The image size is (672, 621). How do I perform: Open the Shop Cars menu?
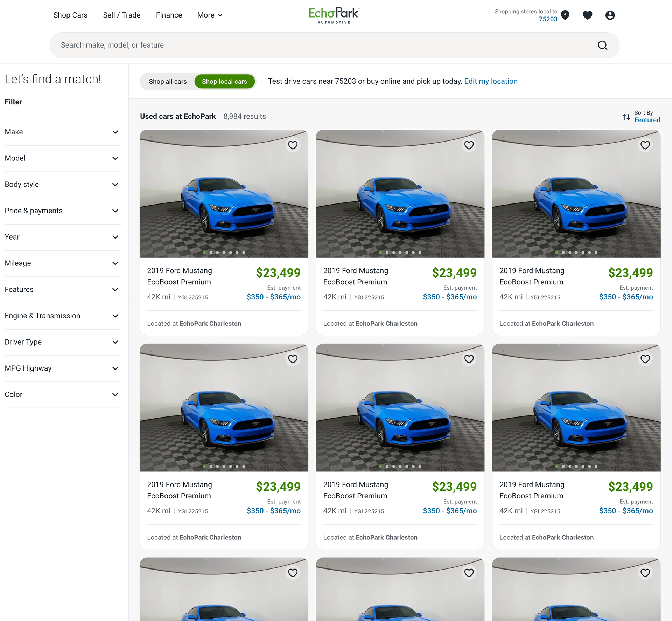point(70,15)
